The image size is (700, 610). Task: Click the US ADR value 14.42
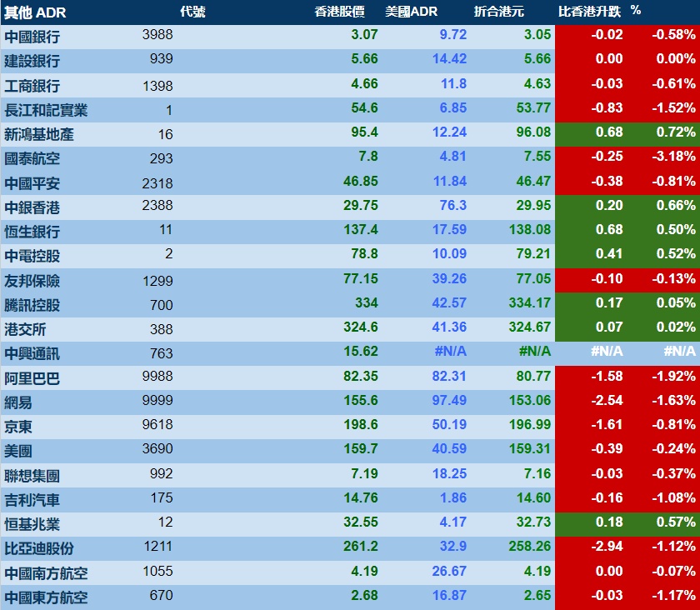449,58
